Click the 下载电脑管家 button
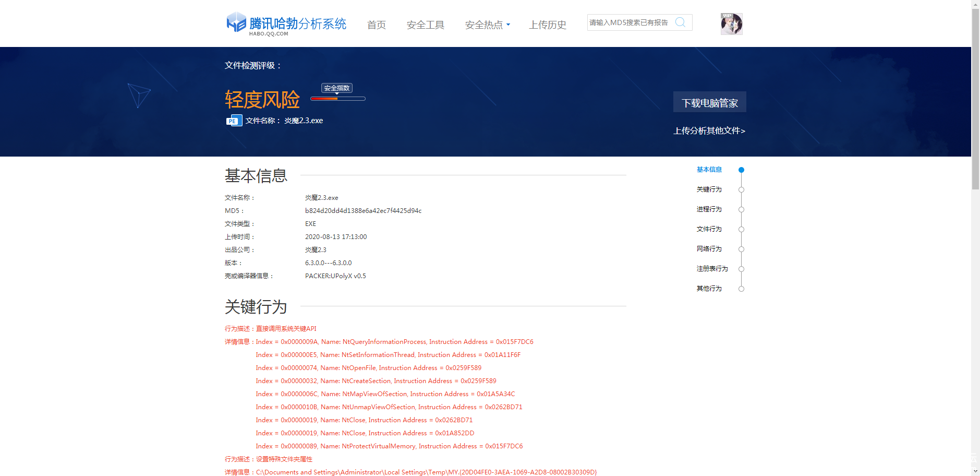Image resolution: width=980 pixels, height=476 pixels. pos(709,102)
